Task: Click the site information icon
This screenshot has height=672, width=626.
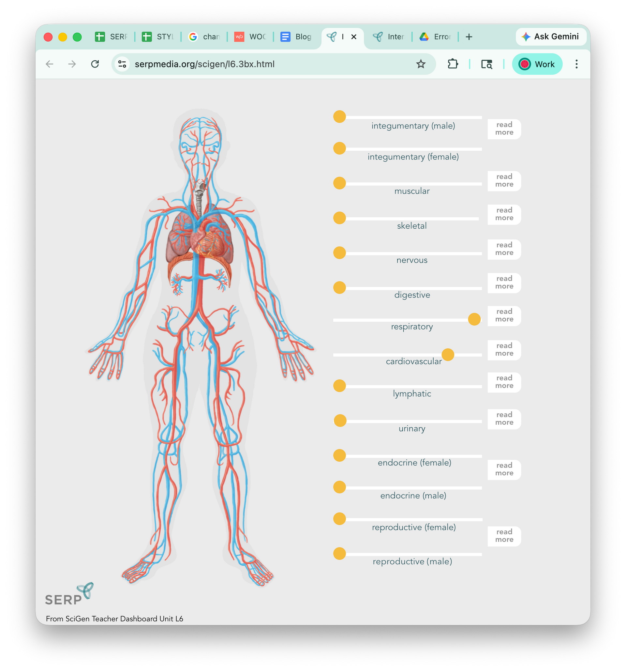Action: [x=122, y=64]
